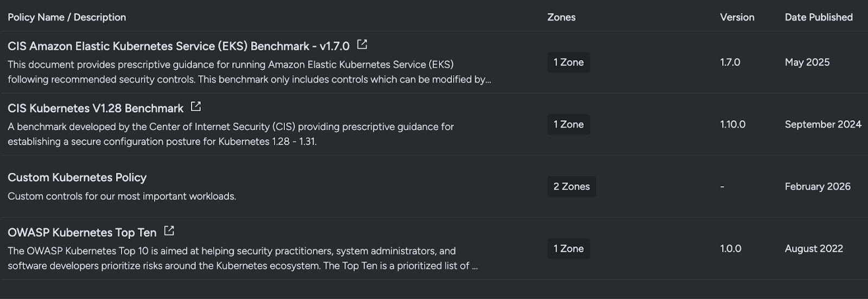The image size is (868, 299).
Task: Sort by Policy Name / Description header
Action: pyautogui.click(x=67, y=17)
